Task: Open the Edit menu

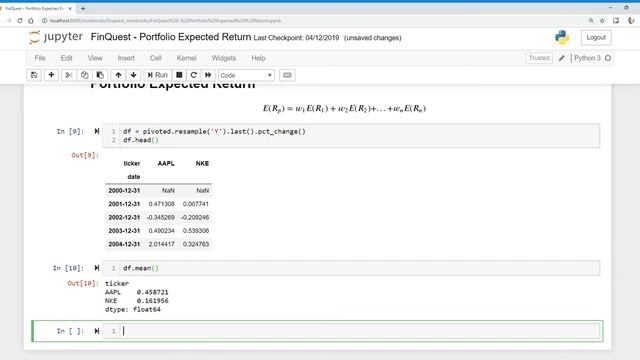Action: (67, 58)
